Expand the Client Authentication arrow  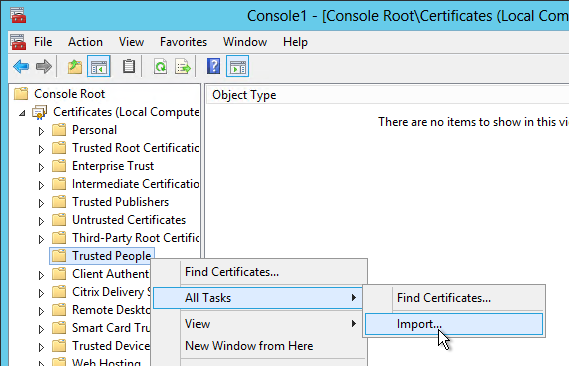41,275
